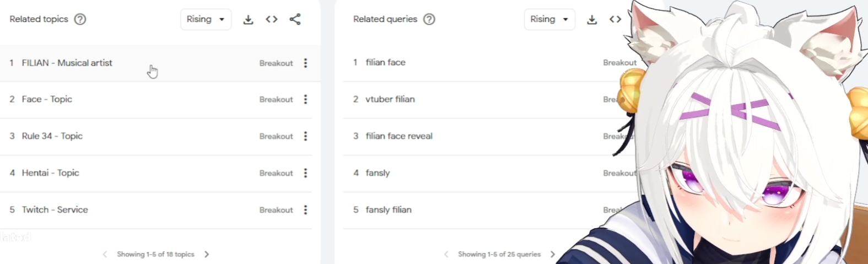Open the Hentai - Topic row
The image size is (868, 264).
(156, 173)
